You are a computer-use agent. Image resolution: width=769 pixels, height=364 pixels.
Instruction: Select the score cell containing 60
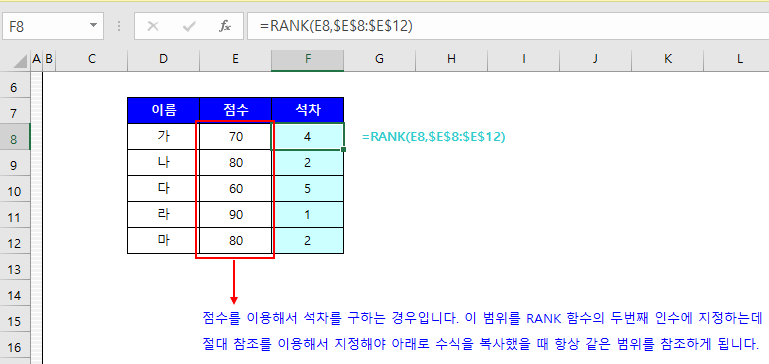(x=235, y=188)
